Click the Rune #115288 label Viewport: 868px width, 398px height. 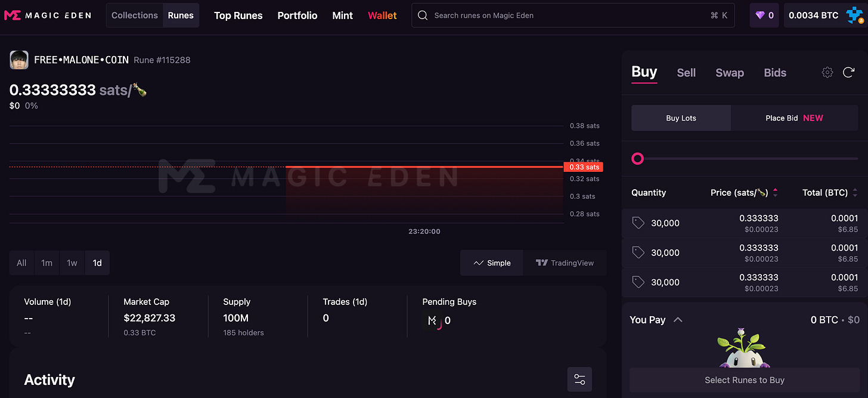click(x=162, y=60)
